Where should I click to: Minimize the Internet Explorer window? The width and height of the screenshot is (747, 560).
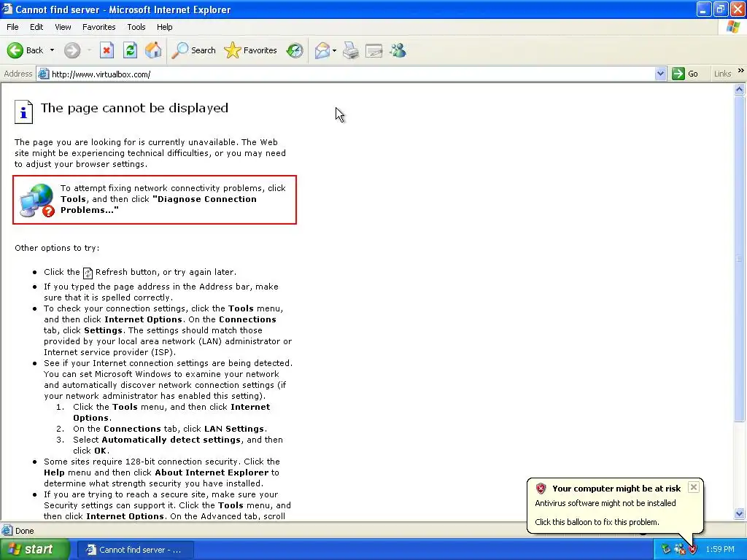tap(703, 9)
